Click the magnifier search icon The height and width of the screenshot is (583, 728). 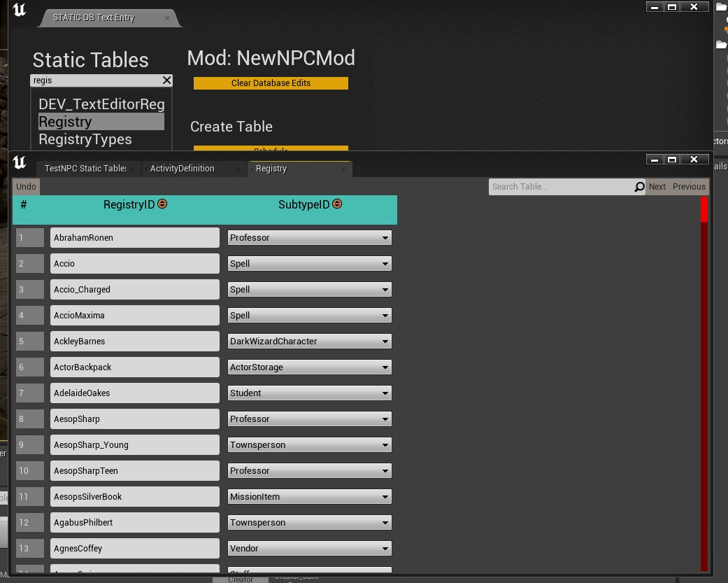(x=639, y=187)
